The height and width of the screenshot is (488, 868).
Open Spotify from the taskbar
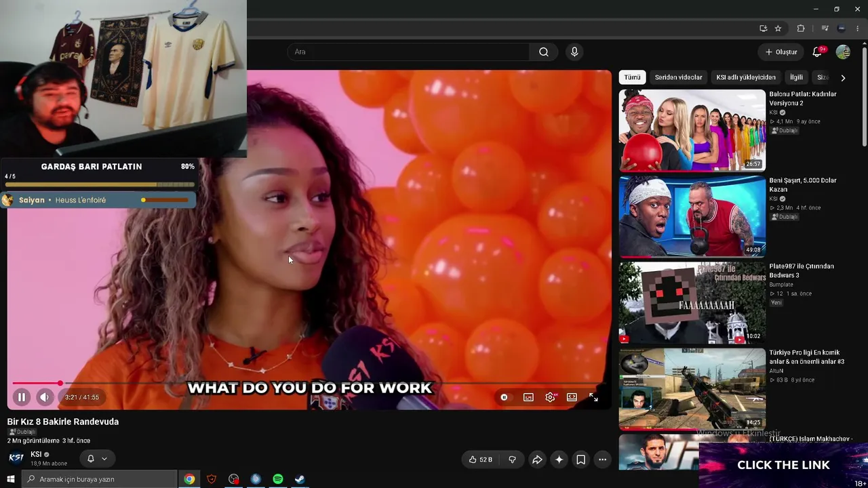click(x=278, y=479)
